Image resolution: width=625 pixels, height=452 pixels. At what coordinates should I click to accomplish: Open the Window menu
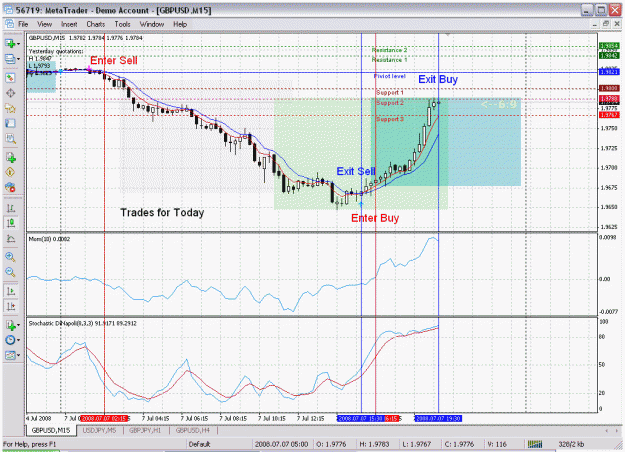[x=152, y=24]
